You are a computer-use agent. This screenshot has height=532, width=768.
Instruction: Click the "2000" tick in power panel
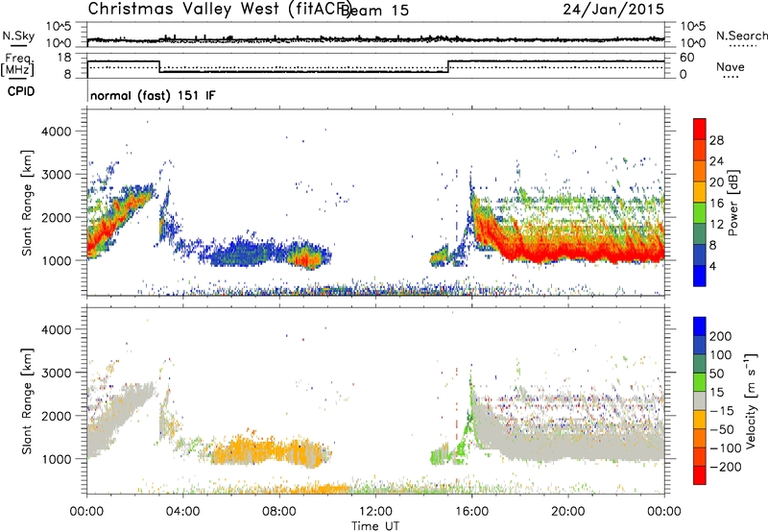(x=56, y=217)
